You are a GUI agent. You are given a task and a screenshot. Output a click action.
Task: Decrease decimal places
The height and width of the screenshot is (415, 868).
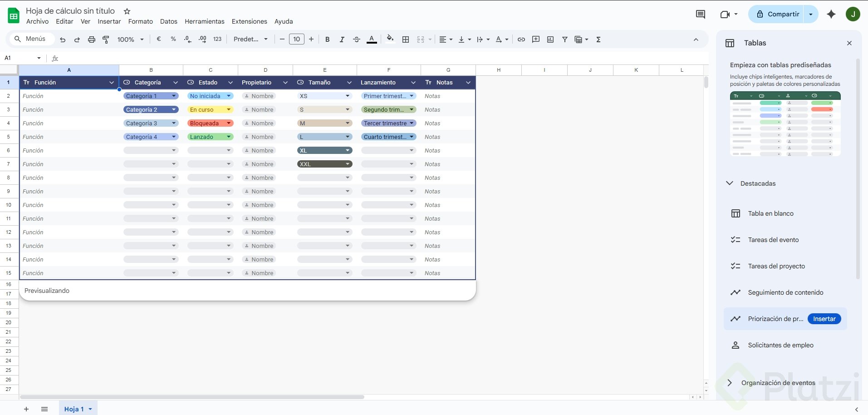pos(188,40)
